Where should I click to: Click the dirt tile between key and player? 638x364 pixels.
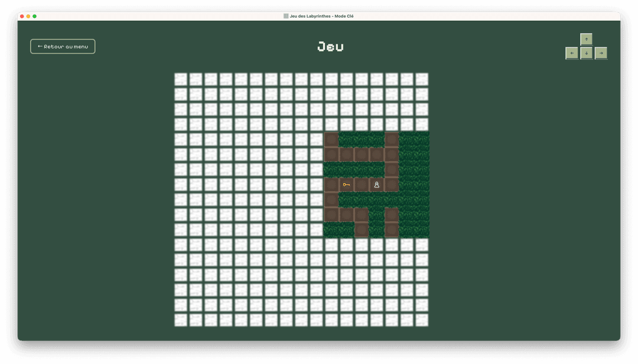coord(362,184)
